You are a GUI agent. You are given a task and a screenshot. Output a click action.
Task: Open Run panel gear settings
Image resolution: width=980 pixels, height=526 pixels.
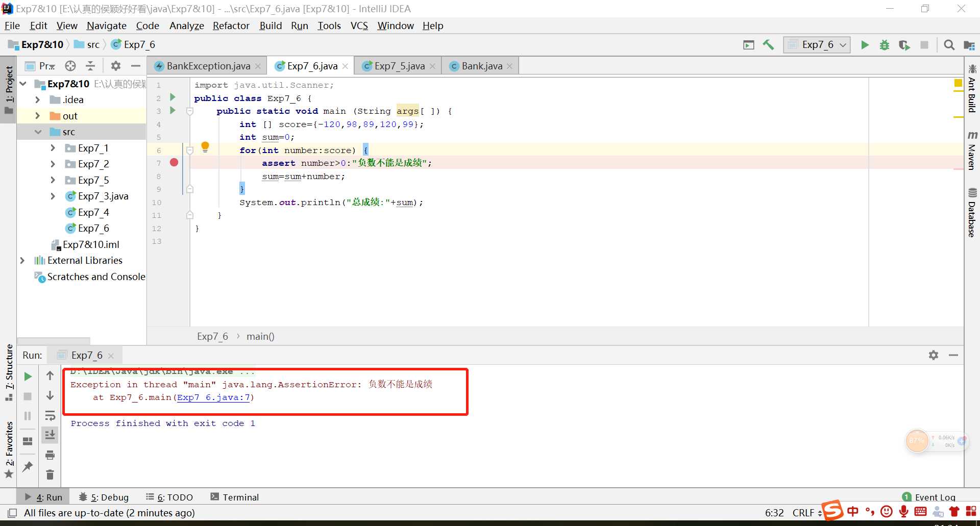coord(934,355)
